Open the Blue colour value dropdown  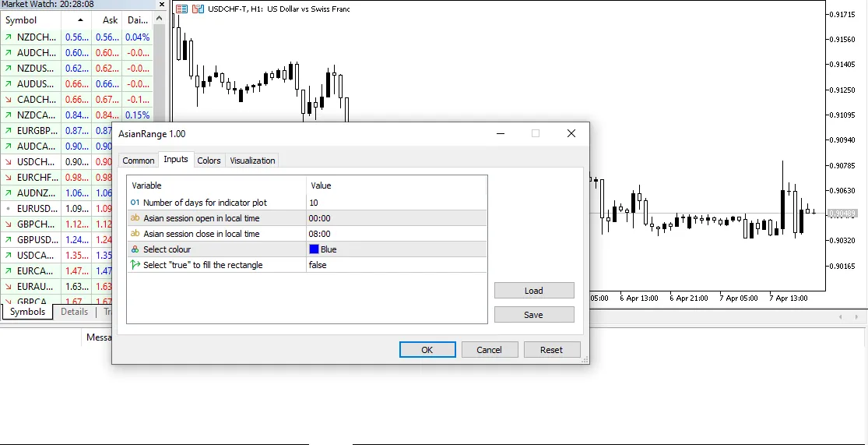(x=395, y=249)
